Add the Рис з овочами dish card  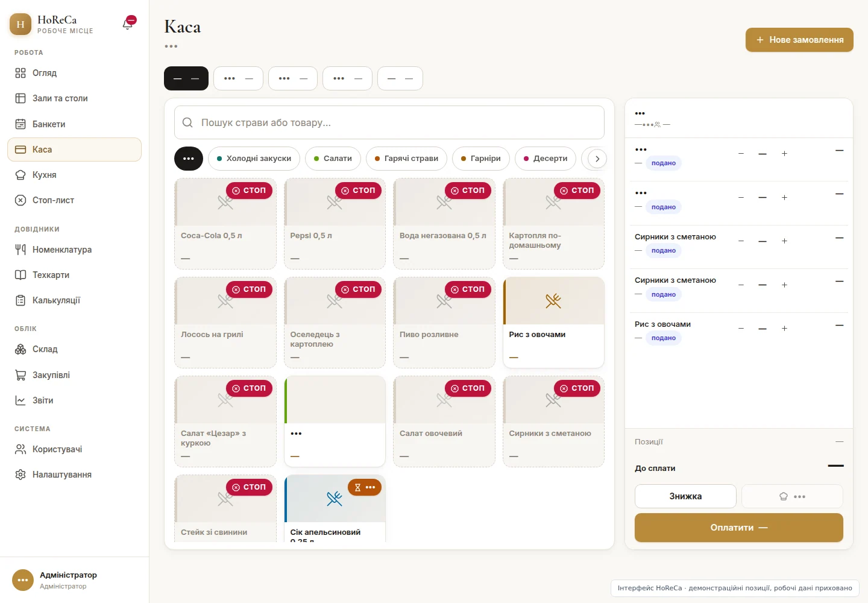tap(553, 322)
